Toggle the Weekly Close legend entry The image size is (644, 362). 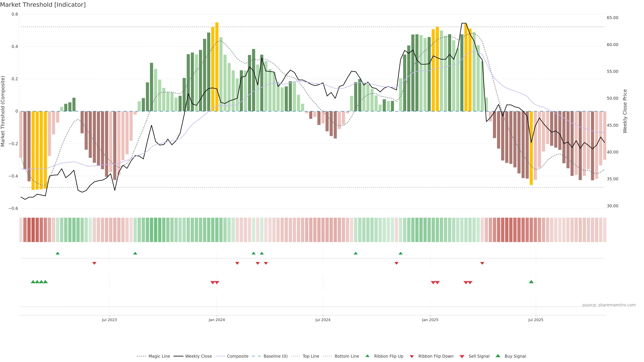tap(198, 356)
